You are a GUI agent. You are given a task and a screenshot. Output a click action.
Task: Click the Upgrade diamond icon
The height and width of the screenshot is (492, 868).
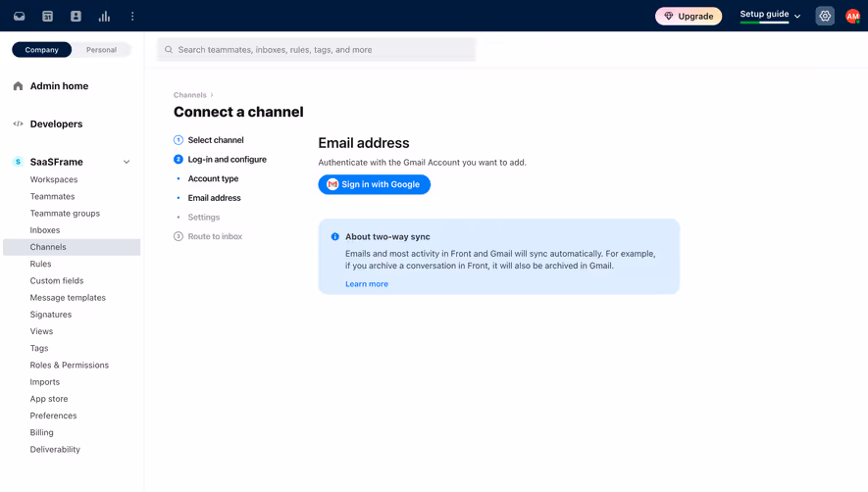(669, 16)
